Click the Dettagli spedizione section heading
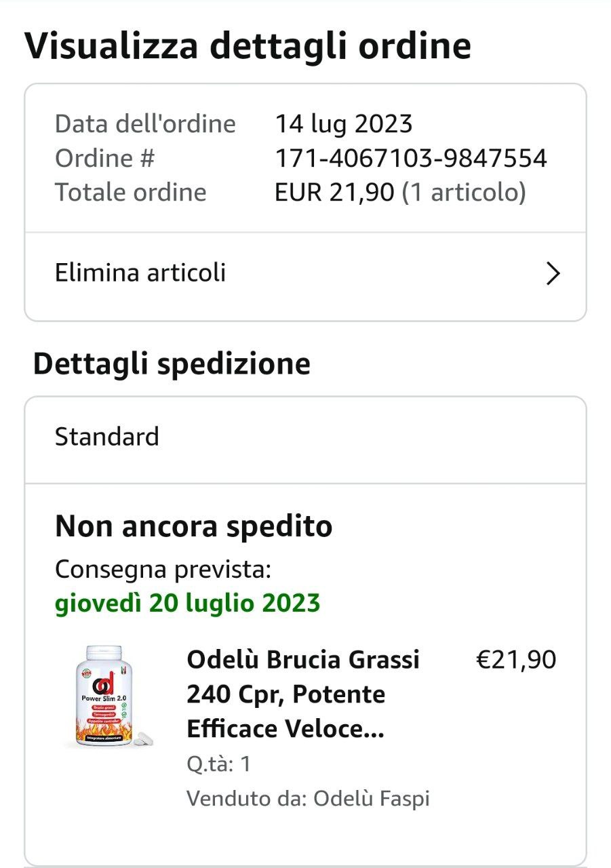This screenshot has width=611, height=868. point(172,365)
